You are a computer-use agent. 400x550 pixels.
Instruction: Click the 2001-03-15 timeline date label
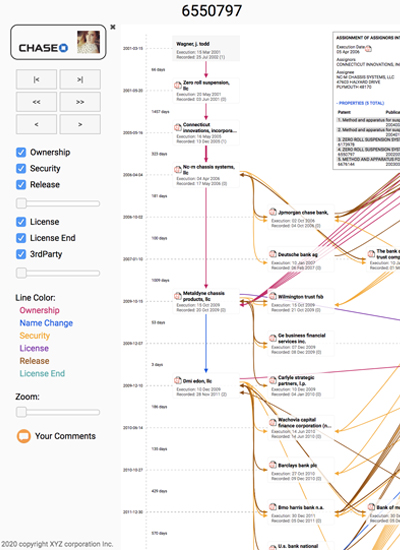click(x=133, y=48)
